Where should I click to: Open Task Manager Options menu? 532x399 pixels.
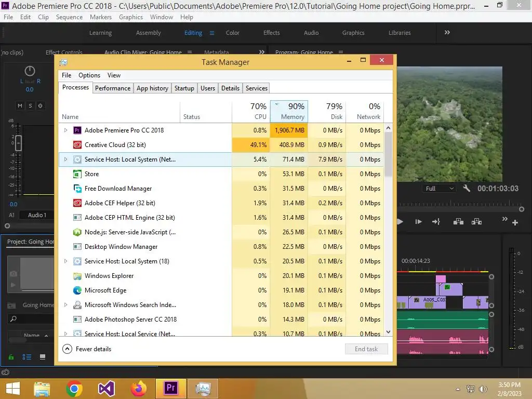89,75
